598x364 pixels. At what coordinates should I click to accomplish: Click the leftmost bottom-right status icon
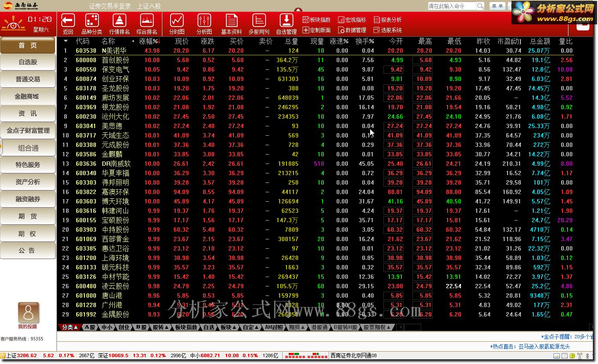pyautogui.click(x=556, y=355)
